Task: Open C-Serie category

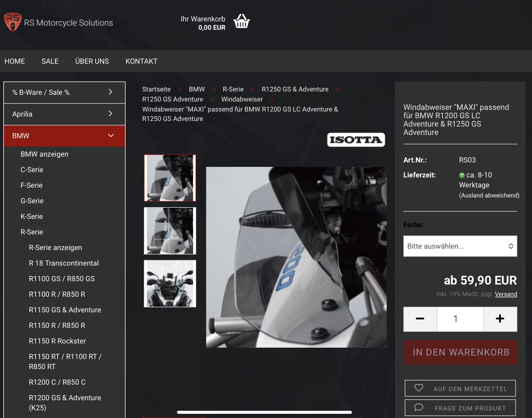Action: click(32, 170)
